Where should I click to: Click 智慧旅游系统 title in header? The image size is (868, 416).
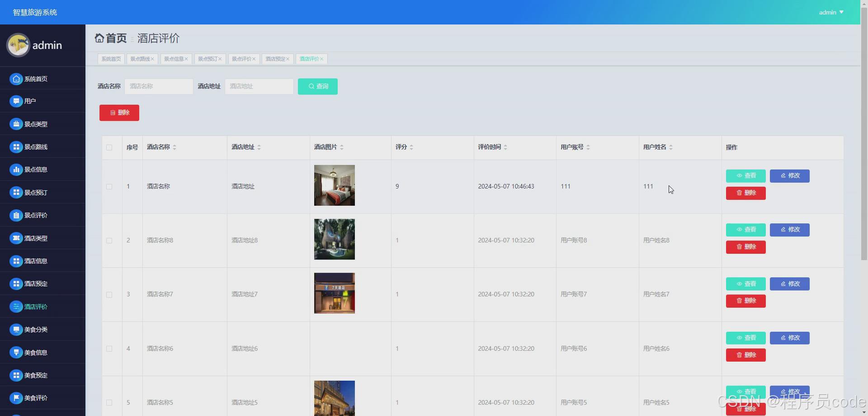point(35,12)
